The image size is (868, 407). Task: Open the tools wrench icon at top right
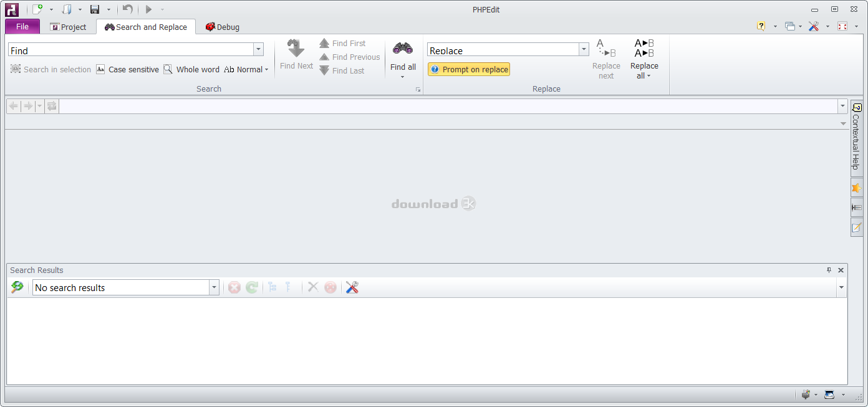814,26
